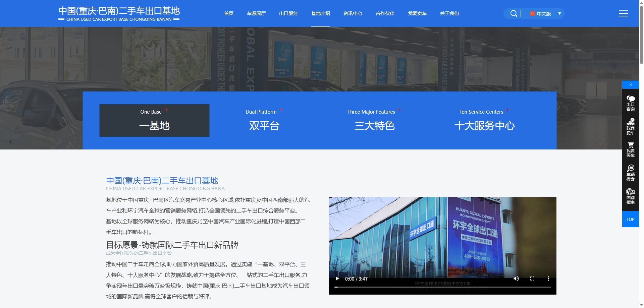The image size is (644, 308).
Task: Open video more options menu
Action: (x=548, y=279)
